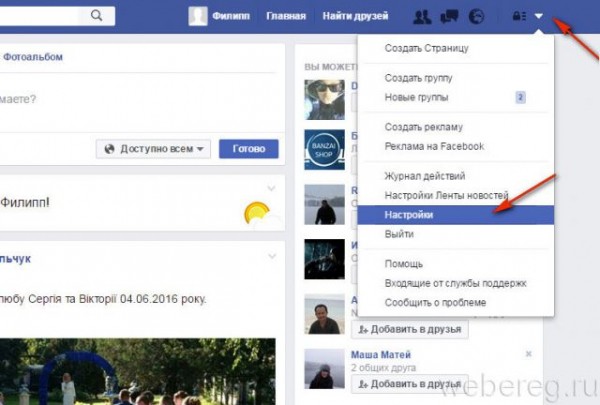Go to Филипп profile link
Screen dimensions: 600x405
[x=231, y=16]
